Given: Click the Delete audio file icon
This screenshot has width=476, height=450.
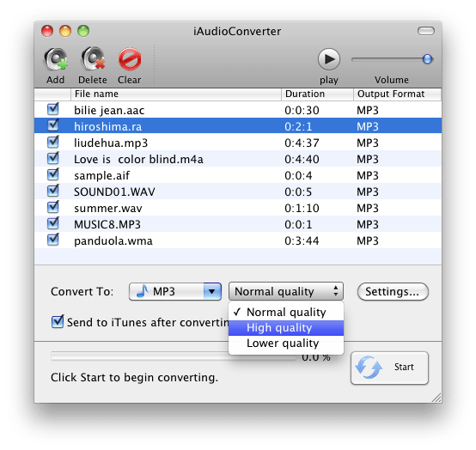Looking at the screenshot, I should pos(93,59).
